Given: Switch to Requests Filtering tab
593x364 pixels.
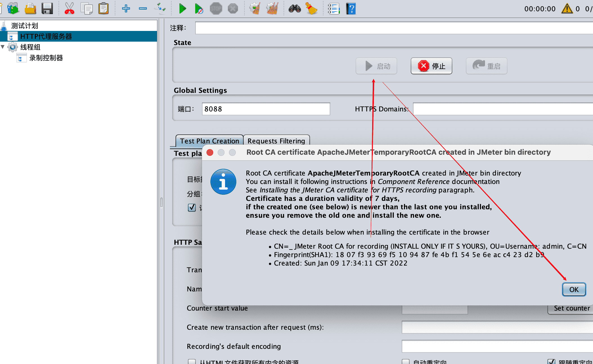Looking at the screenshot, I should click(276, 141).
